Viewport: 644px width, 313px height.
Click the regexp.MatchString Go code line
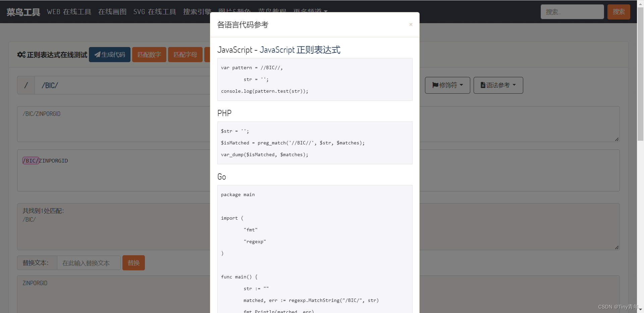pos(311,300)
